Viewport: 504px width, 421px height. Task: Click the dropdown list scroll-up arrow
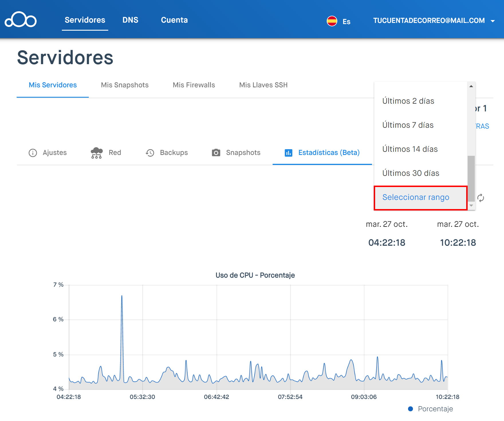[x=471, y=86]
